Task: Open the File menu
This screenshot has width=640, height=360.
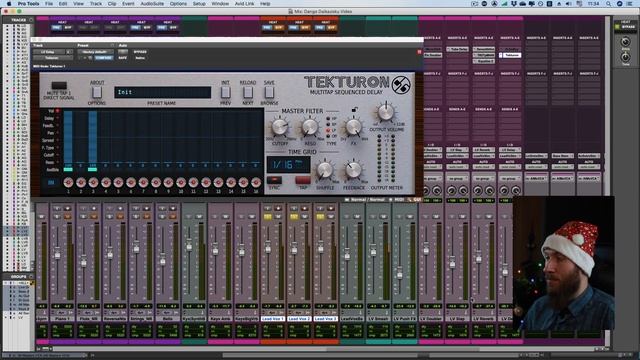Action: click(49, 4)
